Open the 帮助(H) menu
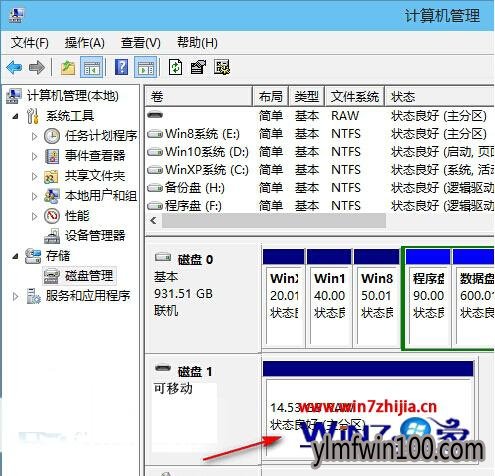 pos(197,43)
